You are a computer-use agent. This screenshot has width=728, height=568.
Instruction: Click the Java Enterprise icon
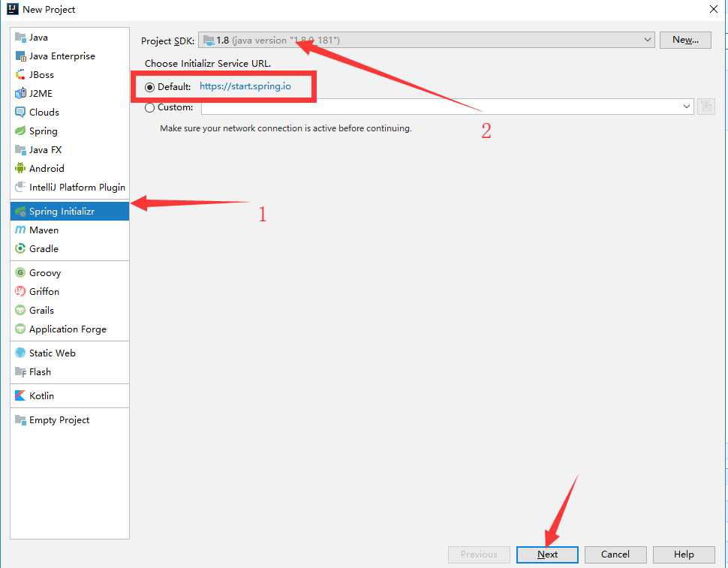[x=20, y=56]
